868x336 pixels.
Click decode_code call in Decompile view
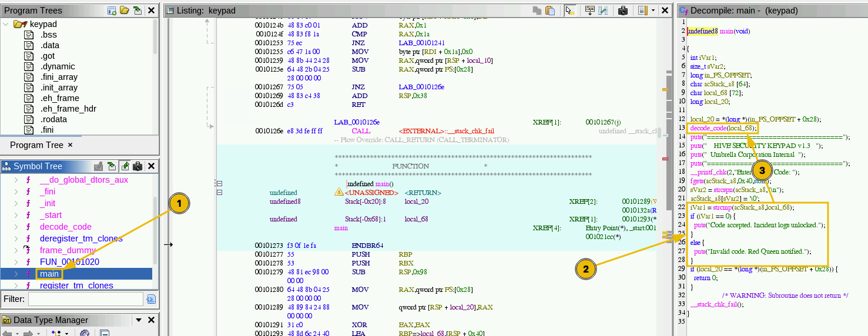click(x=708, y=128)
